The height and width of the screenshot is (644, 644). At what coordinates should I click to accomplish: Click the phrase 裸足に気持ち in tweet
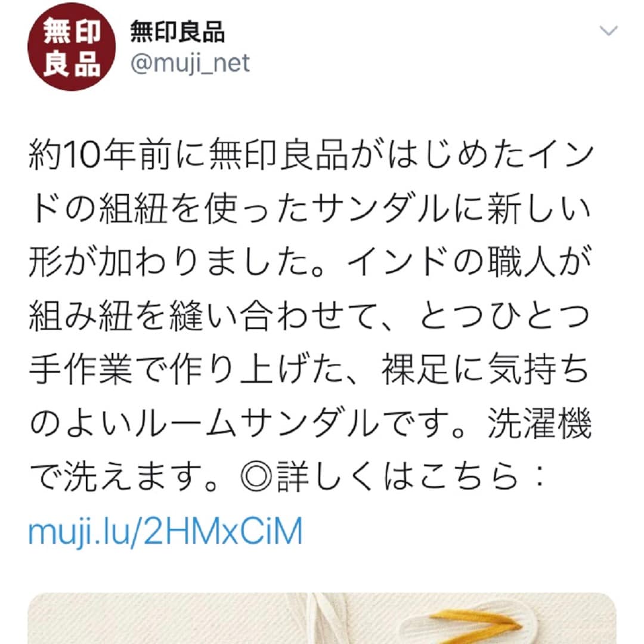click(487, 370)
